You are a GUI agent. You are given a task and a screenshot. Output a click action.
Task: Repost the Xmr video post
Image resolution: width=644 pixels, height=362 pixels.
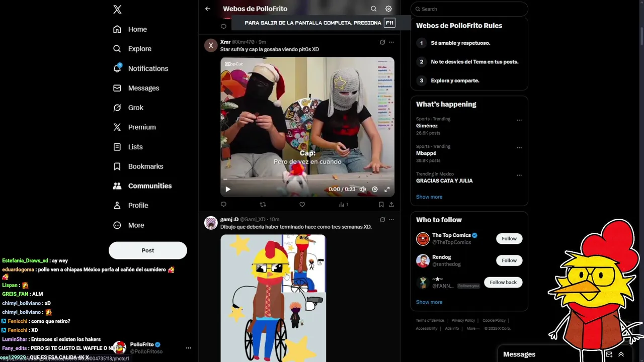[x=263, y=205]
